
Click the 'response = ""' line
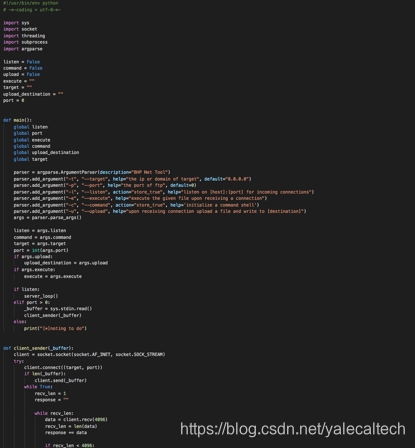pos(52,400)
